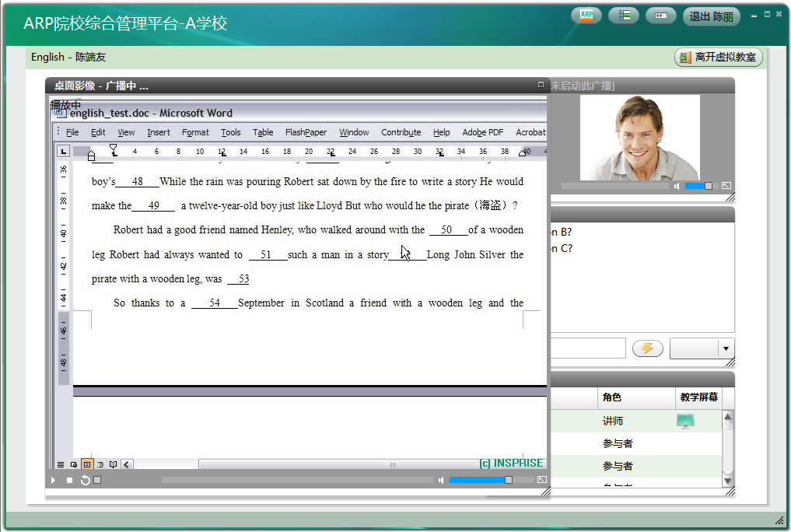
Task: Send chat message with lightning button
Action: pos(648,348)
